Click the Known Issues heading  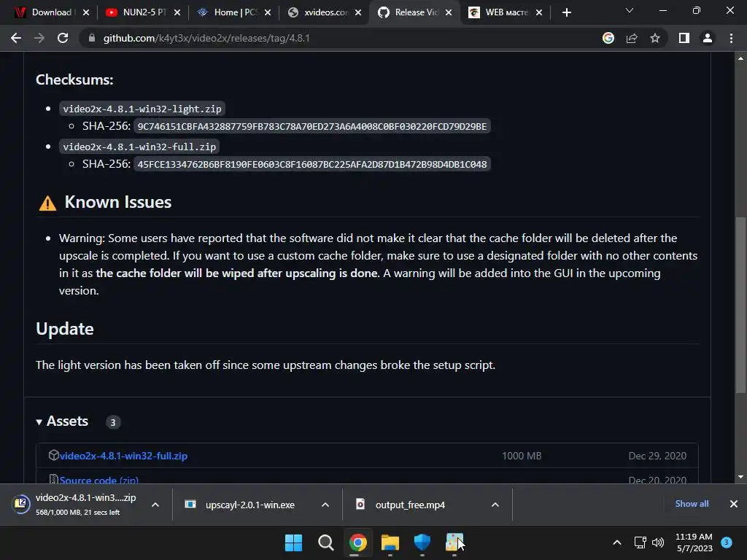tap(117, 202)
